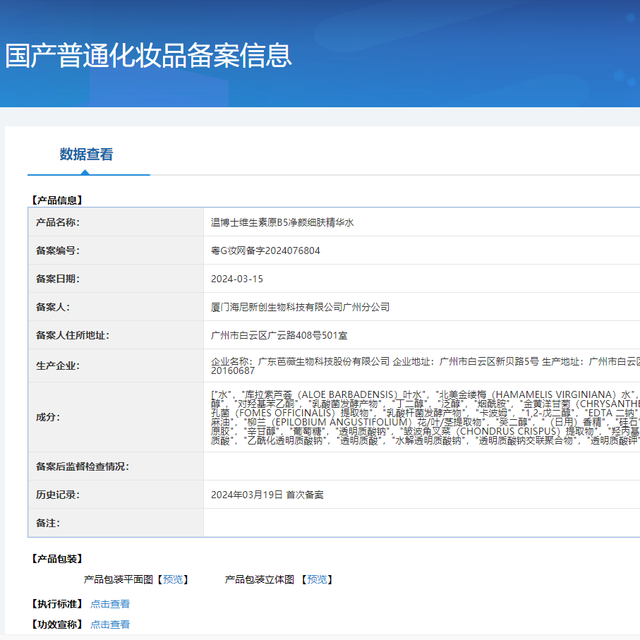640x640 pixels.
Task: Click the 产品包装 section heading
Action: 57,559
